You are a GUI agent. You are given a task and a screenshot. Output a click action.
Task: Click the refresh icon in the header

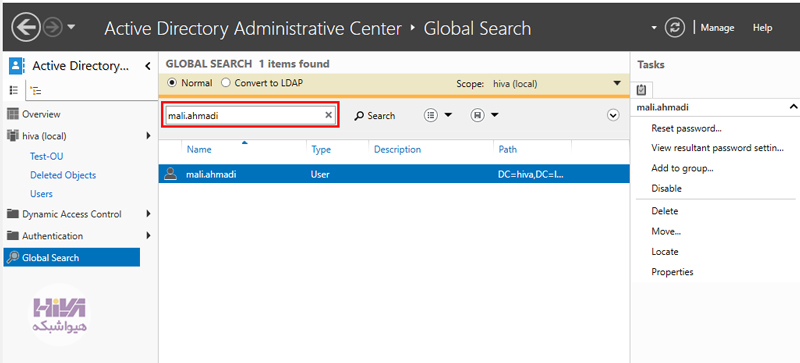(x=674, y=28)
